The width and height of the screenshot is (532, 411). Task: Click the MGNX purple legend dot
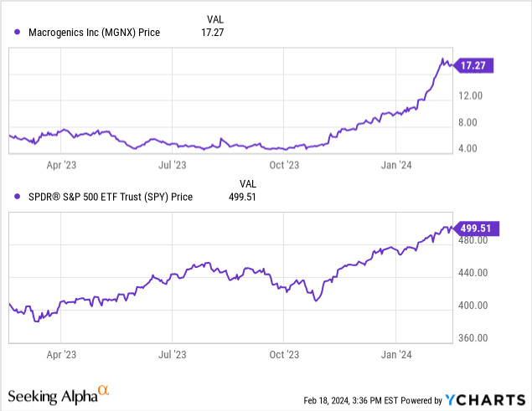point(18,33)
